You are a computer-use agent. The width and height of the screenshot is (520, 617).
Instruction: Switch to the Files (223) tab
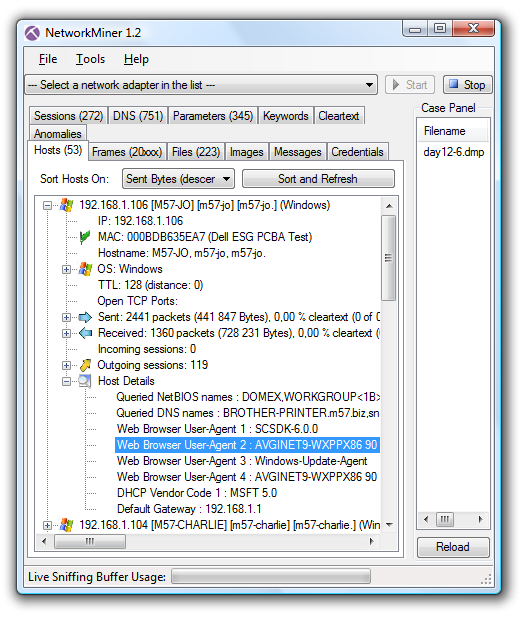196,152
